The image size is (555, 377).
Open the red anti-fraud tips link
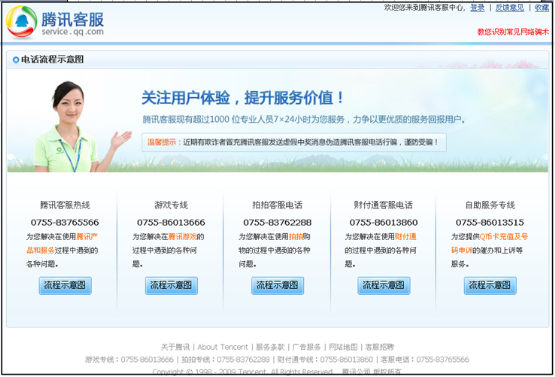pos(513,32)
